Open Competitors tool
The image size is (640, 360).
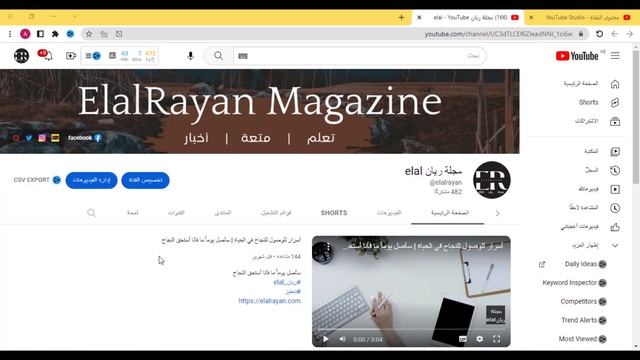(x=583, y=301)
